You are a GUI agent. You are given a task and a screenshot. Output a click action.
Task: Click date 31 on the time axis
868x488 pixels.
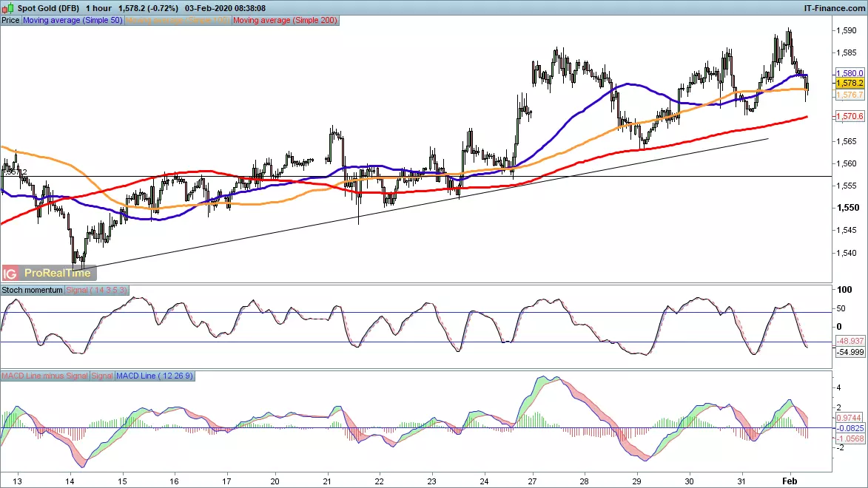click(741, 481)
